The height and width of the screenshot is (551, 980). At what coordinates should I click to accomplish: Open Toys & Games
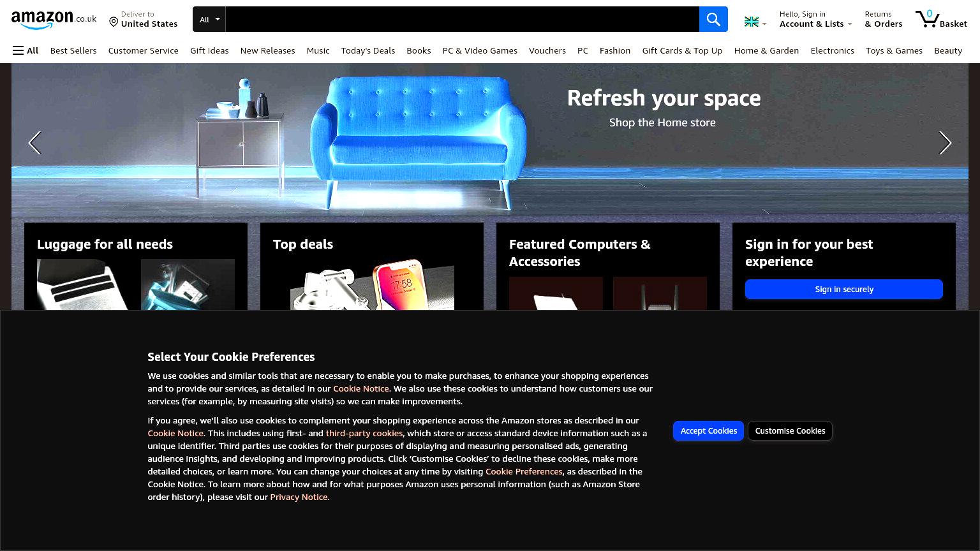point(894,50)
